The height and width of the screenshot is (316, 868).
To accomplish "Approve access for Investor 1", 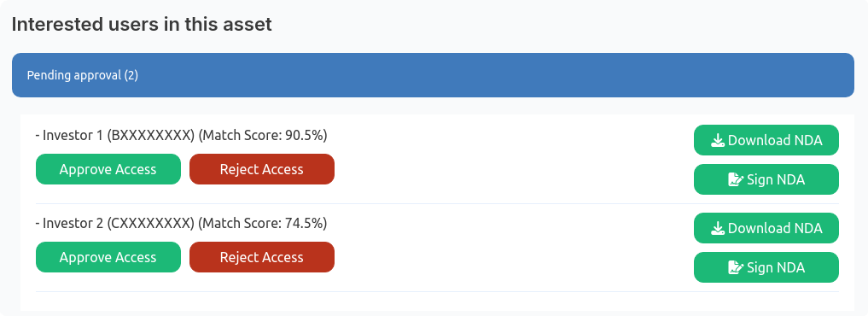I will [108, 169].
